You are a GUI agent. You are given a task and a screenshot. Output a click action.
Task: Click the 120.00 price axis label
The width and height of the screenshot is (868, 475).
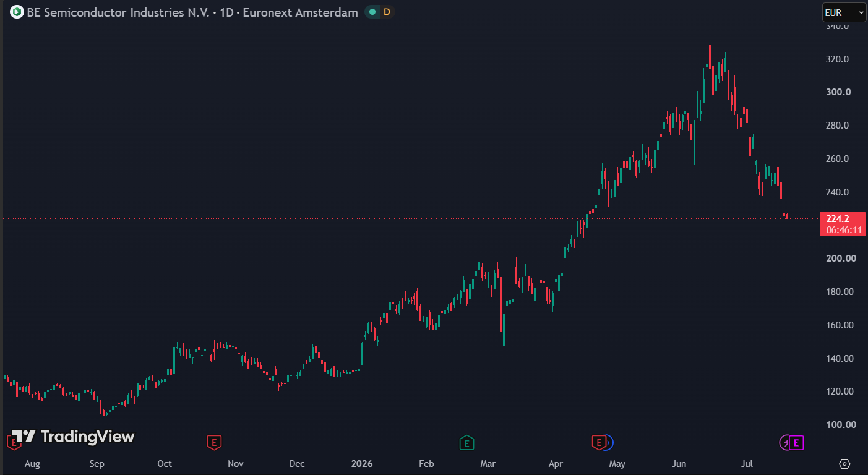(x=841, y=392)
